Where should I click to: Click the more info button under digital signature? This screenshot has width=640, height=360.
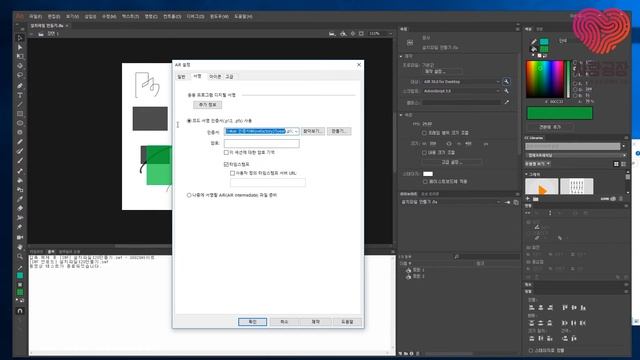point(208,105)
